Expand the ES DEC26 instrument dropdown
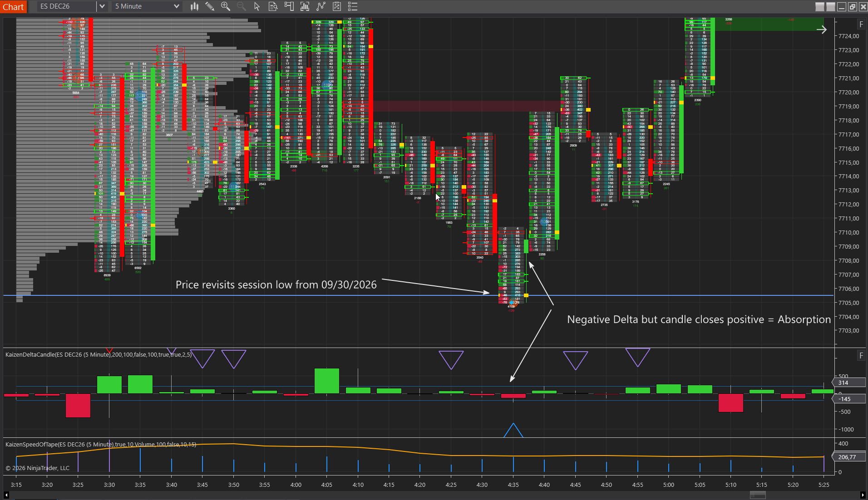Image resolution: width=868 pixels, height=500 pixels. point(102,6)
